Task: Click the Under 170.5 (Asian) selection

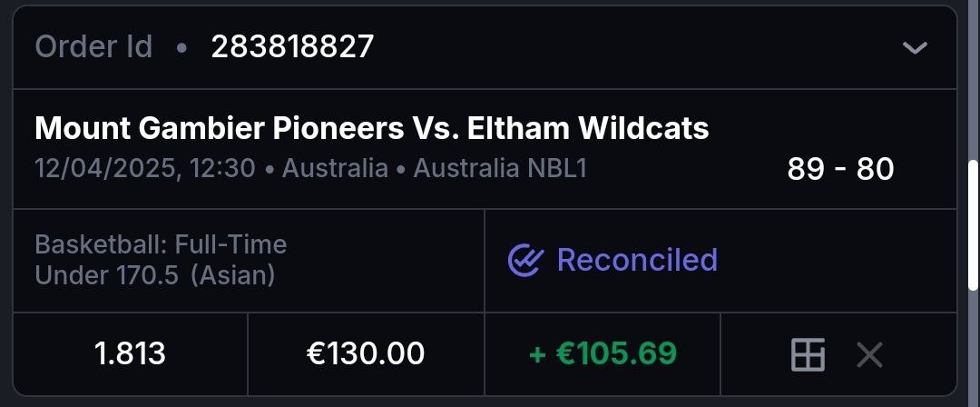Action: pos(154,274)
